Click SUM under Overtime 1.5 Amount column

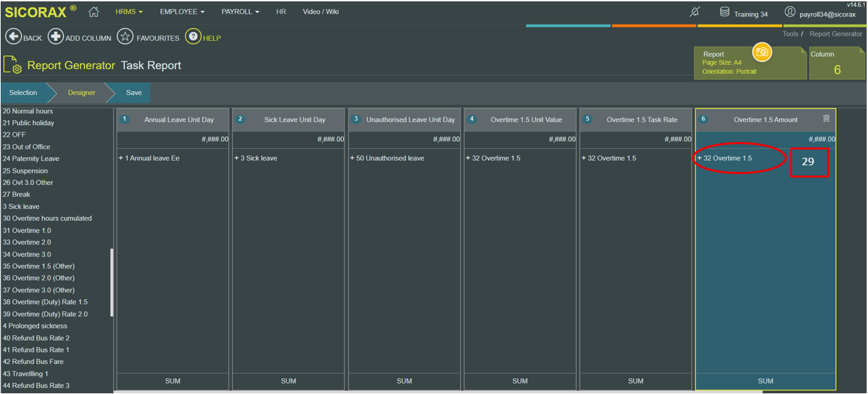pos(765,381)
